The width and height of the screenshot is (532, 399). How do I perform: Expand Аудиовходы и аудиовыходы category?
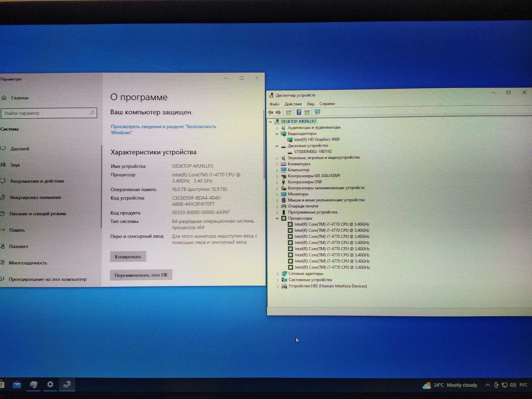[277, 128]
